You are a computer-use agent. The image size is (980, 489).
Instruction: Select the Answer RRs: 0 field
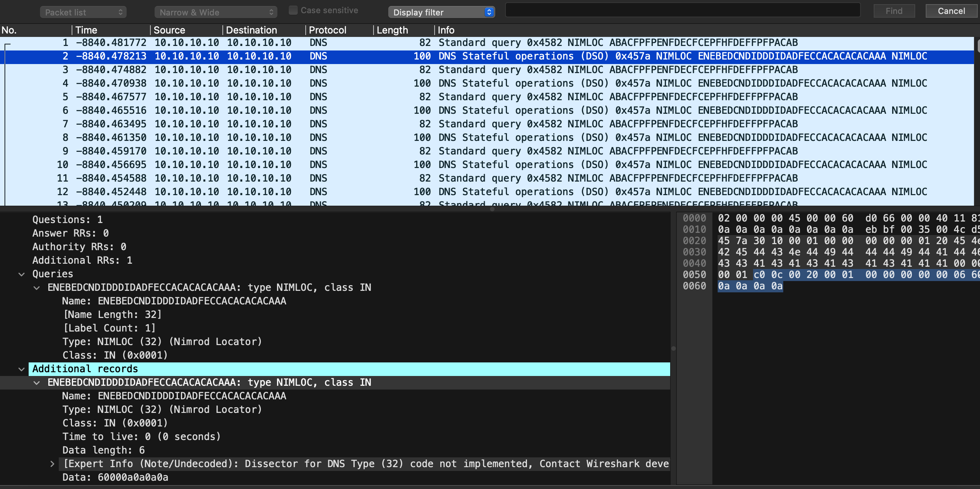(x=70, y=234)
